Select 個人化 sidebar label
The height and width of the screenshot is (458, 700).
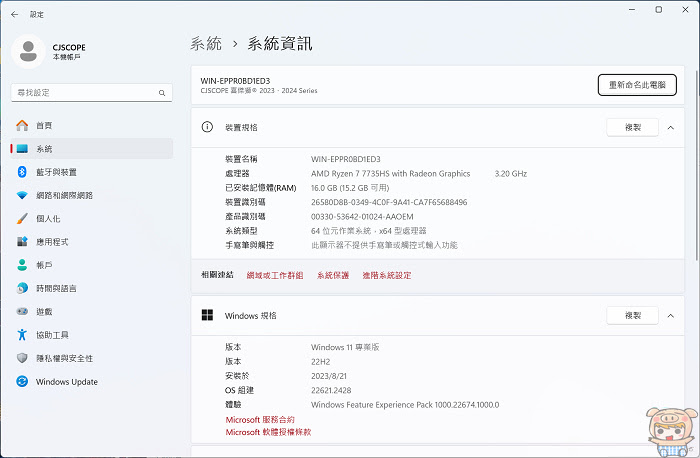[48, 218]
